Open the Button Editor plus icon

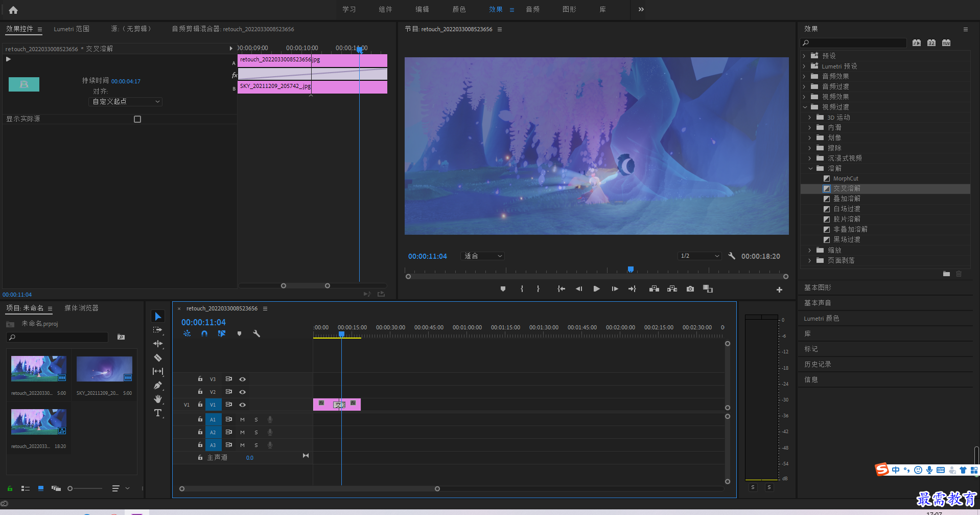click(779, 289)
